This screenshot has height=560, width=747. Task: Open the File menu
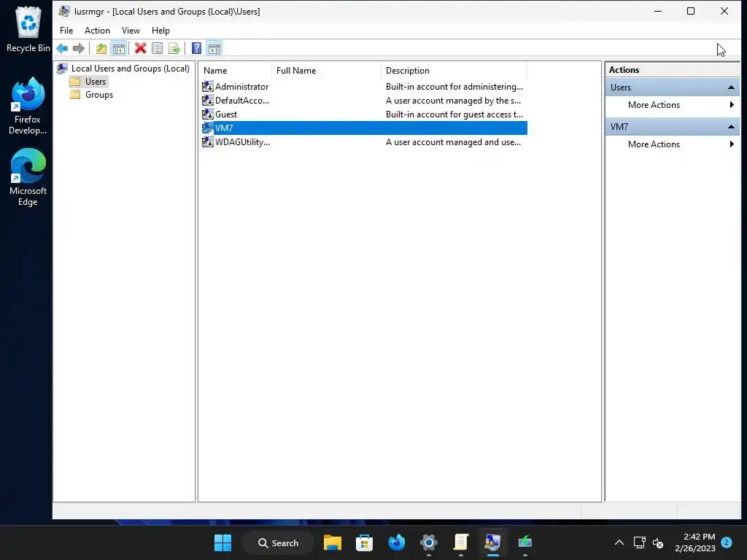66,31
